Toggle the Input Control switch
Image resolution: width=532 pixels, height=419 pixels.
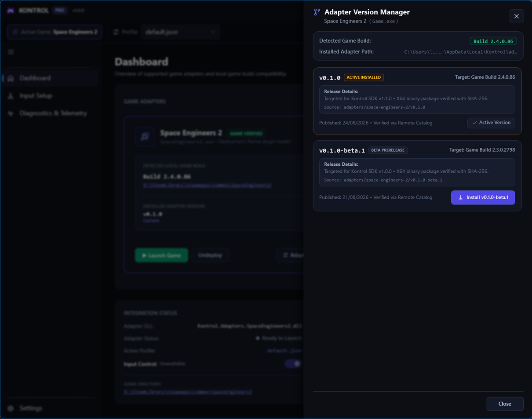293,364
